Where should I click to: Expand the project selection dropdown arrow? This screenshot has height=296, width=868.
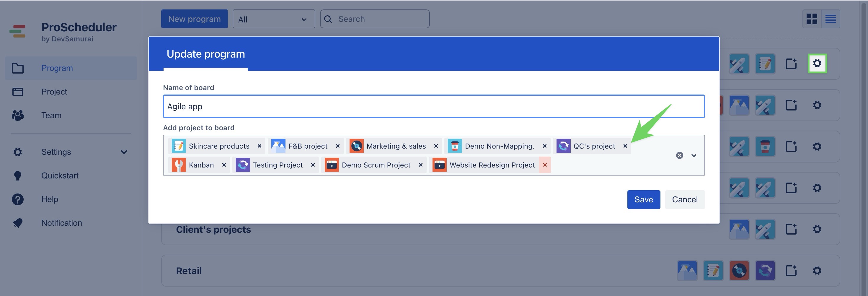click(x=694, y=155)
